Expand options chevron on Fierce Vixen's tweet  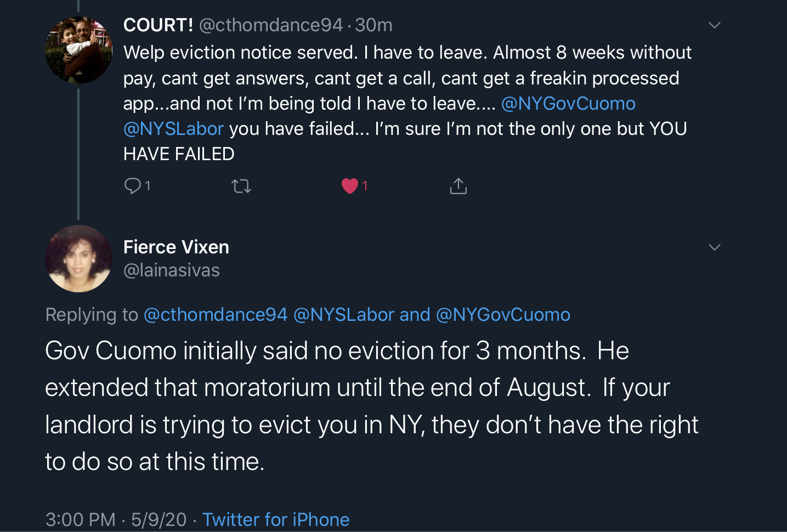tap(714, 247)
